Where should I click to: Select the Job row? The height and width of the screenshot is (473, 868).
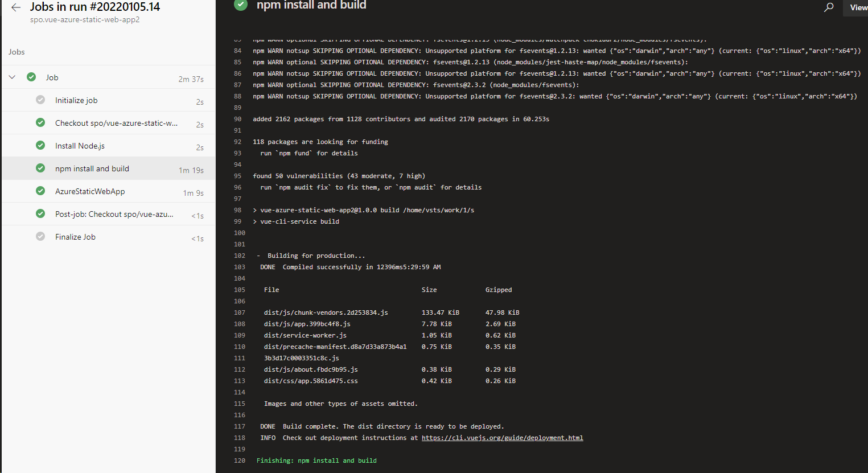click(x=108, y=77)
